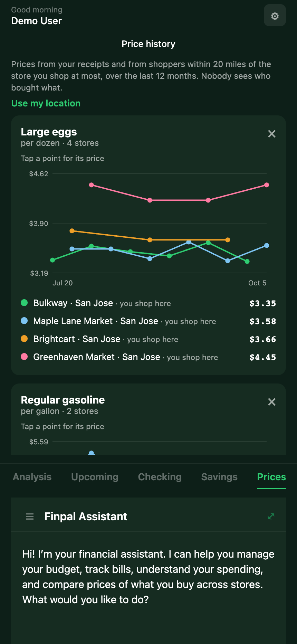The width and height of the screenshot is (297, 644).
Task: Click the assistant greeting message
Action: point(148,577)
